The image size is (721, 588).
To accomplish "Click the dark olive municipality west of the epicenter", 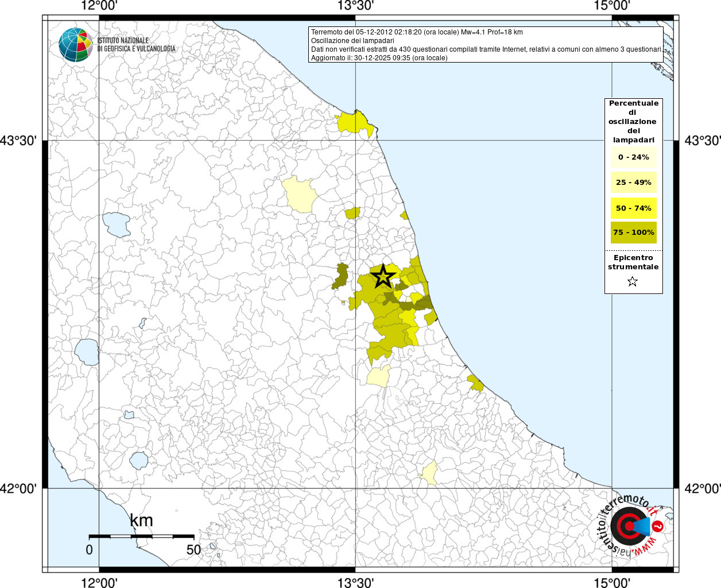I will coord(342,276).
